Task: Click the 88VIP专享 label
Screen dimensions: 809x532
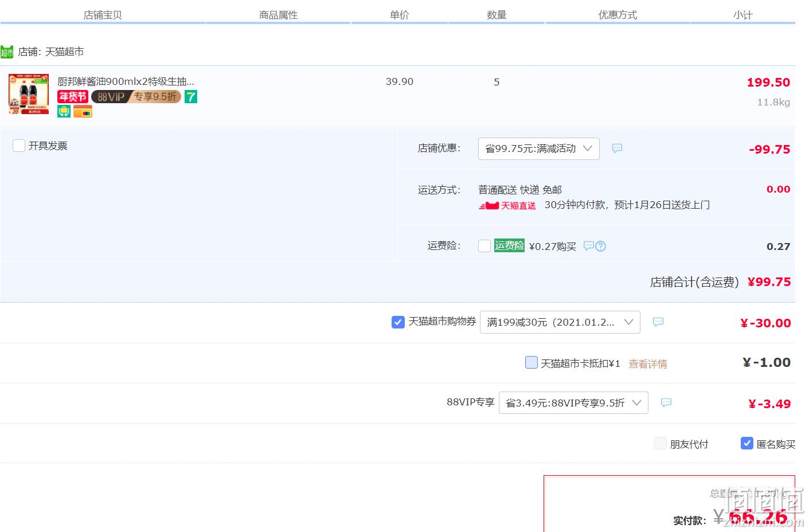Action: [x=470, y=402]
